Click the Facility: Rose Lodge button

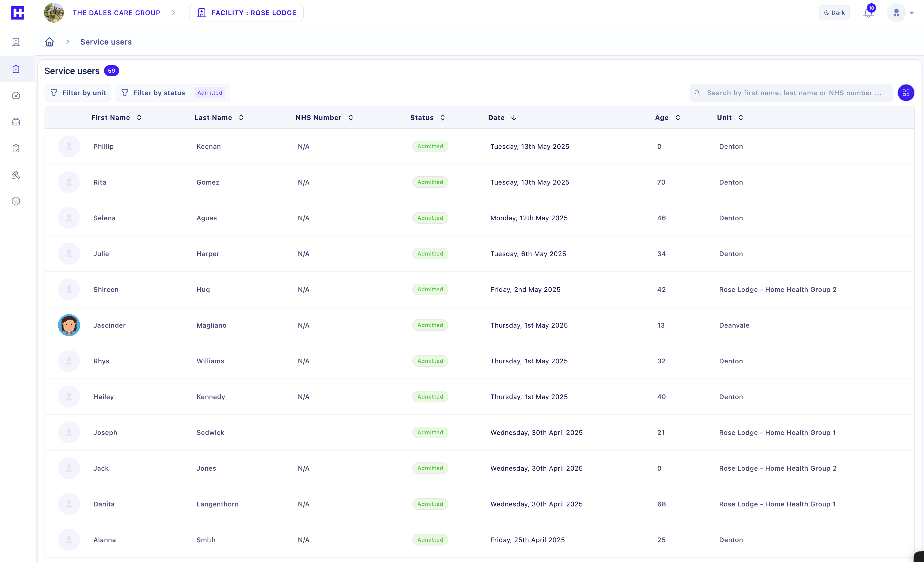click(246, 13)
